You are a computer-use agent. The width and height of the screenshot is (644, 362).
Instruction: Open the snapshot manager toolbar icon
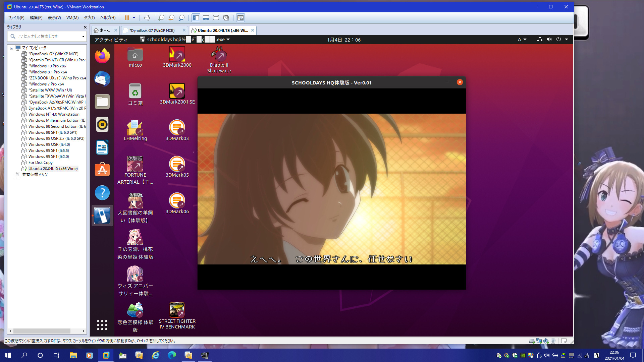[181, 18]
